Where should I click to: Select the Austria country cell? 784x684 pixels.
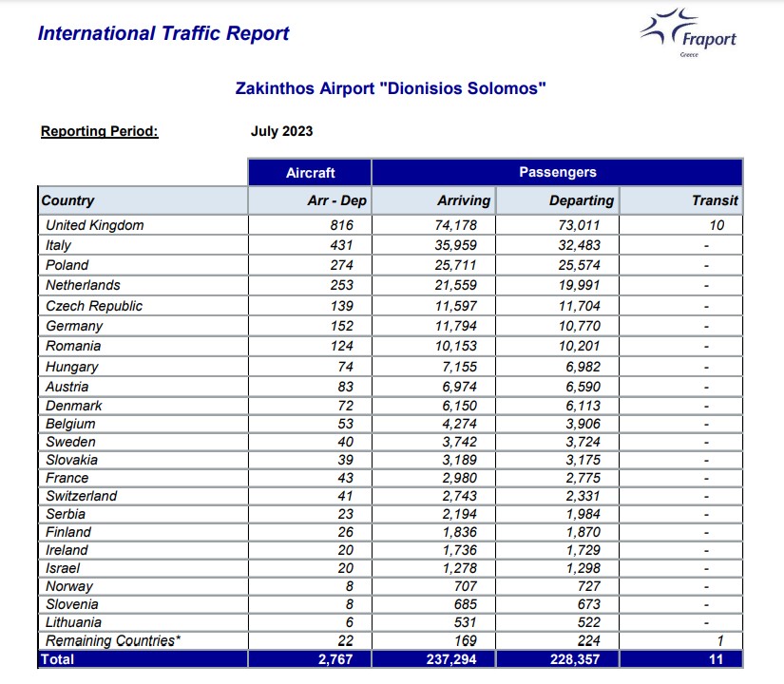(143, 387)
